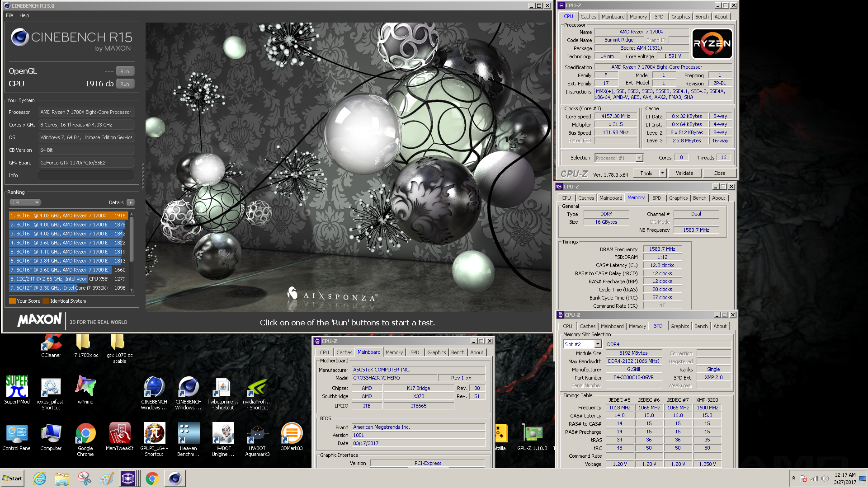Open hwbotprime shortcut on desktop

223,393
